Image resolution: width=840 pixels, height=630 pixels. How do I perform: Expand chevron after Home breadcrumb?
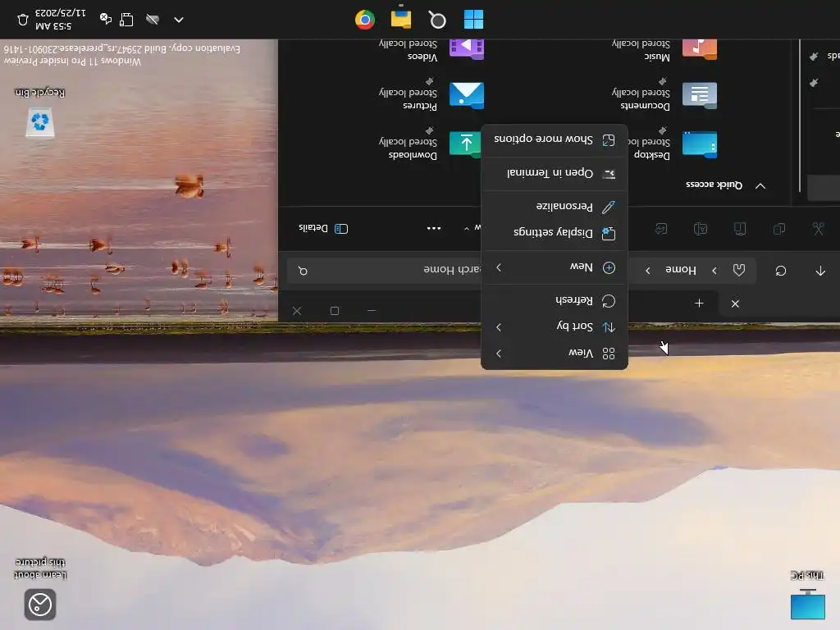tap(648, 271)
